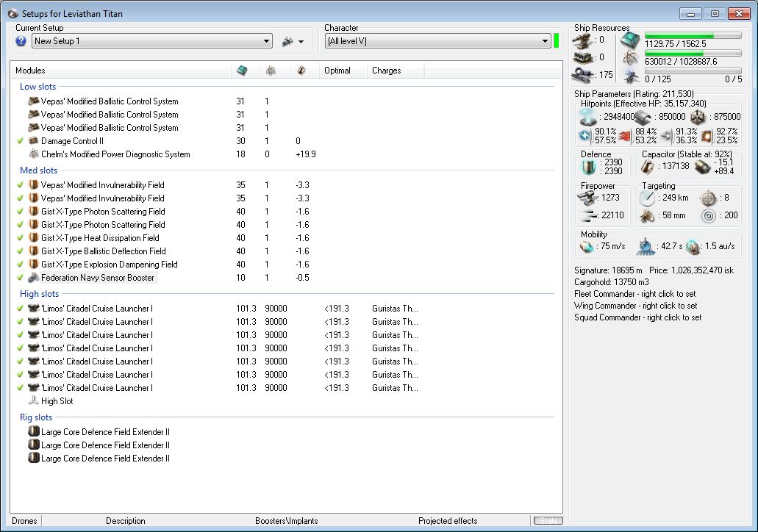Collapse the Rig slots group

pos(36,417)
